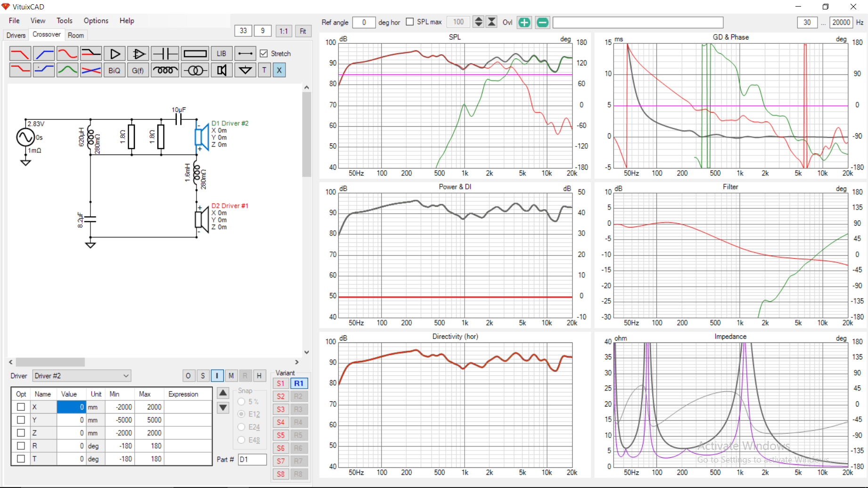Click the Ref angle input field
Screen dimensions: 868x488
(364, 22)
